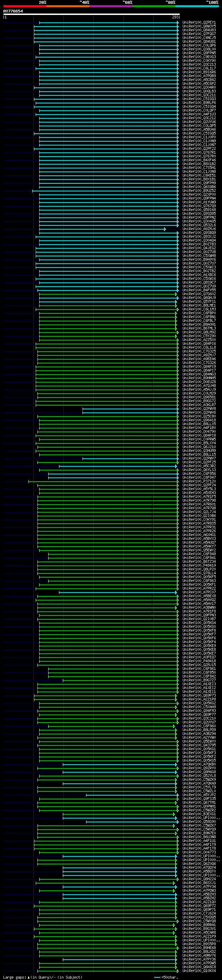Select label UniRef100_B9GG72

[x=199, y=401]
